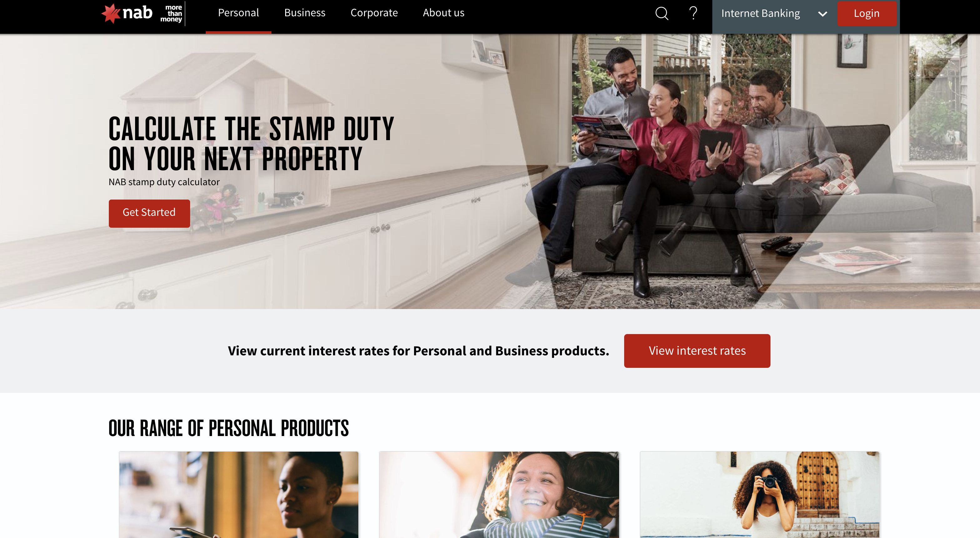Viewport: 980px width, 538px height.
Task: Click the NAB red star logo
Action: point(111,13)
